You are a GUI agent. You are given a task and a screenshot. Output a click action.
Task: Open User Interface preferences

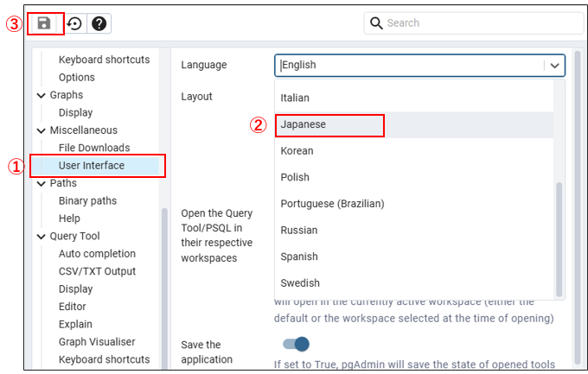(92, 165)
